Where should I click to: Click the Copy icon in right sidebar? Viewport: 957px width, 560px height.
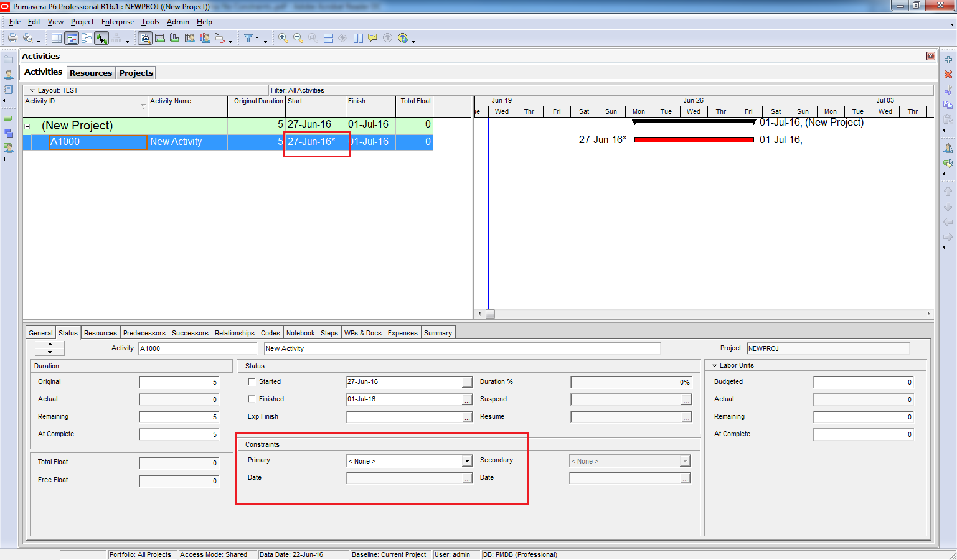tap(948, 105)
